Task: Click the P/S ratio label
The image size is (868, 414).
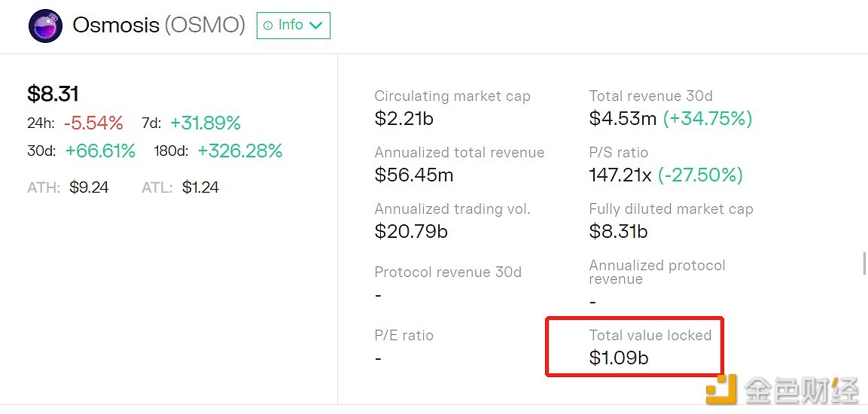Action: click(x=618, y=153)
